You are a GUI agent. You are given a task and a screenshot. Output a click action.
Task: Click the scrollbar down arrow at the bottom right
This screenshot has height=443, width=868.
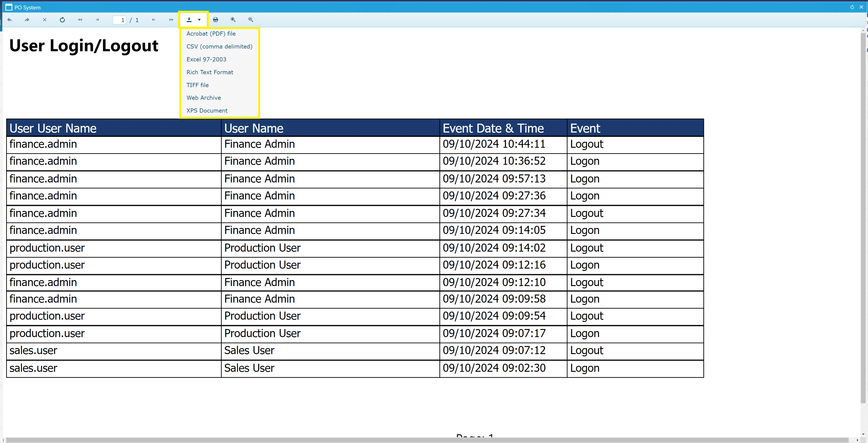pos(863,434)
